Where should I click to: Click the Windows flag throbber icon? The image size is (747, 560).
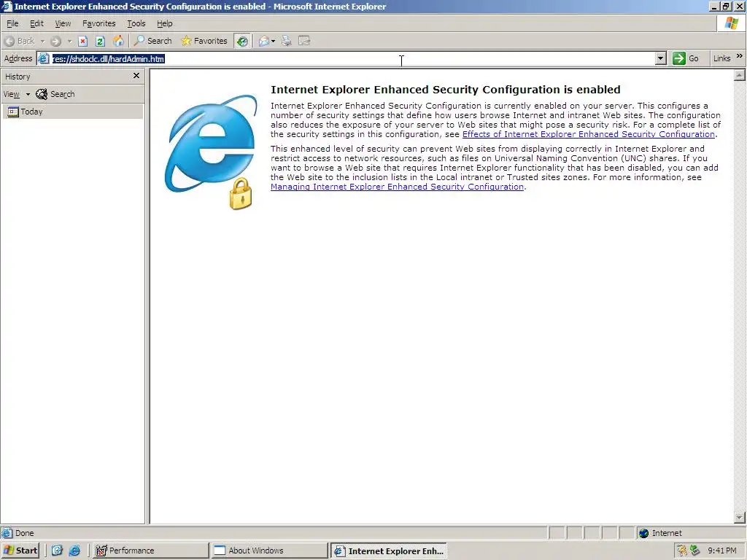coord(731,23)
